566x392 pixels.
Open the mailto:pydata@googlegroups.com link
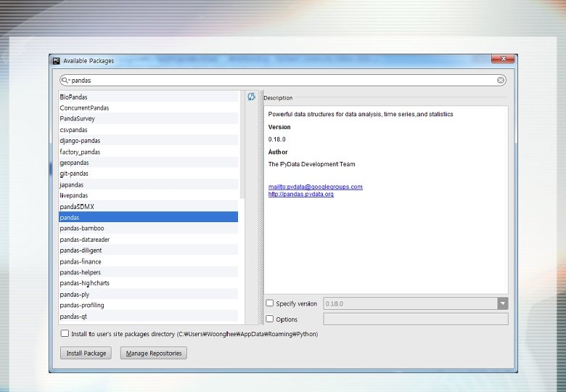(315, 187)
